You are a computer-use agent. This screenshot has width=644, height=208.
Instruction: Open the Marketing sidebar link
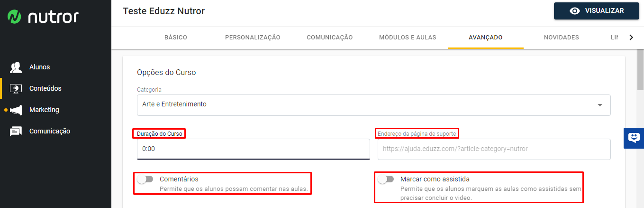click(44, 110)
